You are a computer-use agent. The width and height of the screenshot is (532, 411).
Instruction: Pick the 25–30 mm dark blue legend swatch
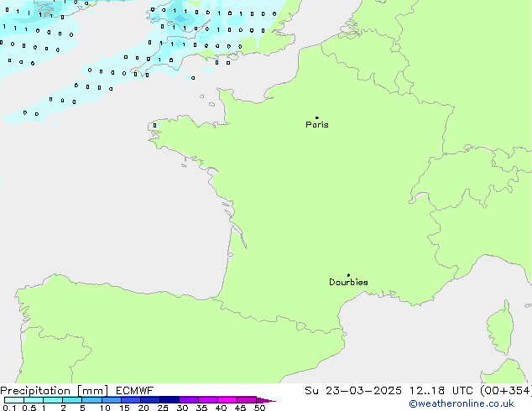(x=170, y=400)
